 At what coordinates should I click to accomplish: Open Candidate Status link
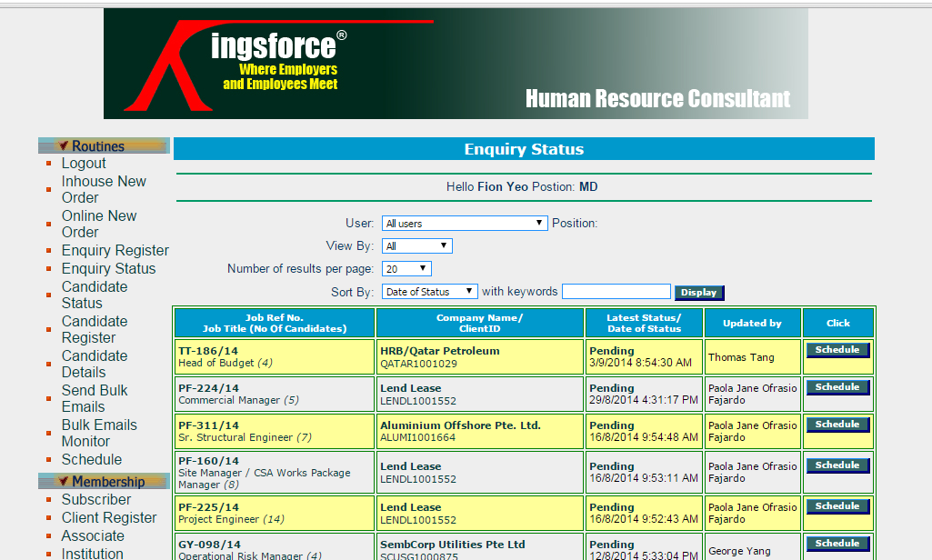(x=95, y=295)
